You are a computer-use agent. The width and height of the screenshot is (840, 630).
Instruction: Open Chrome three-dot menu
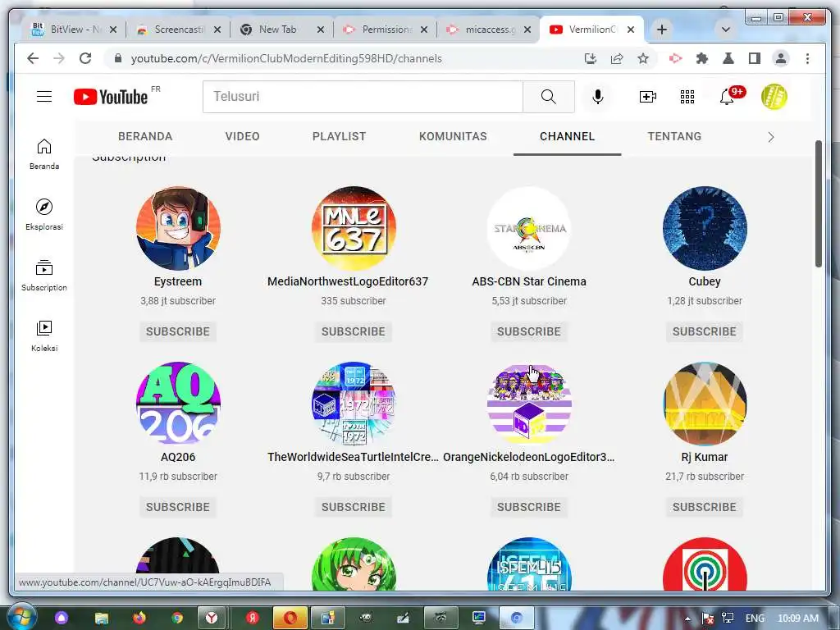pos(807,58)
